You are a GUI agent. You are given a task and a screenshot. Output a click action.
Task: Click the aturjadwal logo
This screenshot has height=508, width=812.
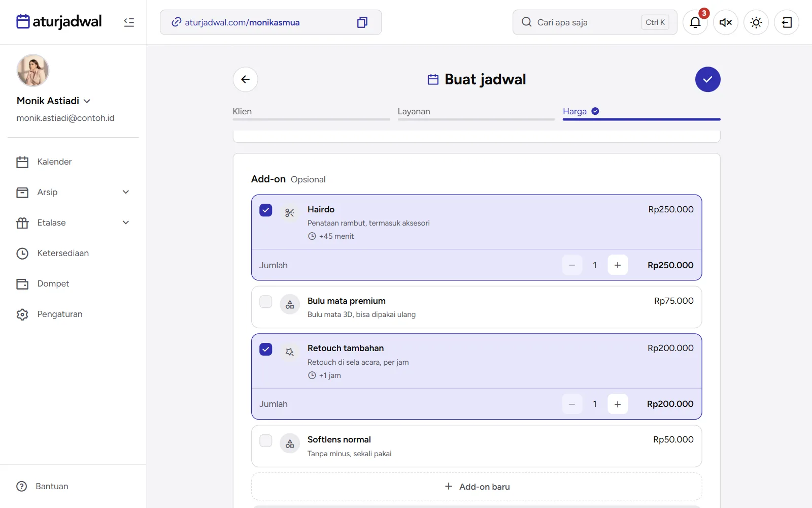(59, 21)
